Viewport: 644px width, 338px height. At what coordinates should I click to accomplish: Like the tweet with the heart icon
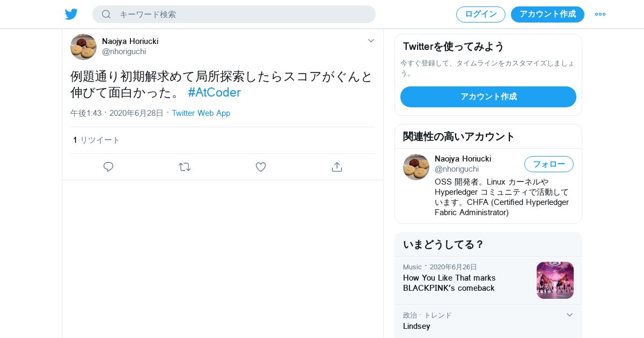tap(261, 167)
